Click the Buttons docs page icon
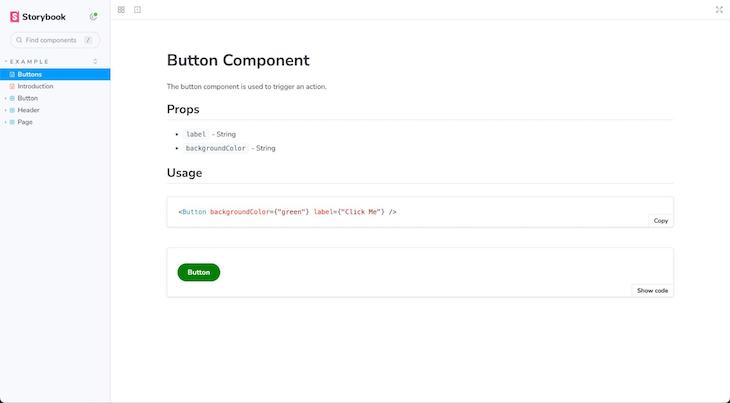The width and height of the screenshot is (730, 403). coord(12,74)
